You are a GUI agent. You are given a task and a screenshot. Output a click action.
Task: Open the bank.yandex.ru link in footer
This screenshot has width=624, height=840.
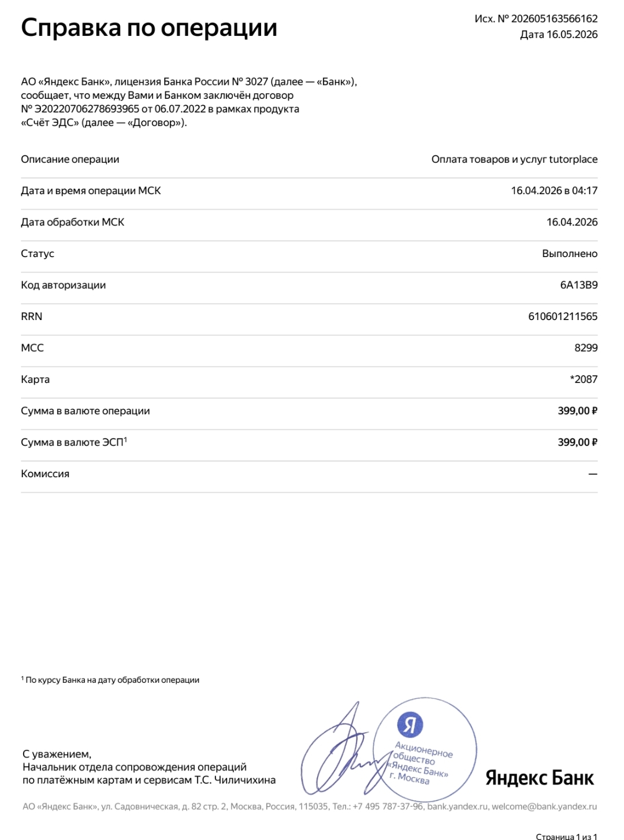[458, 806]
